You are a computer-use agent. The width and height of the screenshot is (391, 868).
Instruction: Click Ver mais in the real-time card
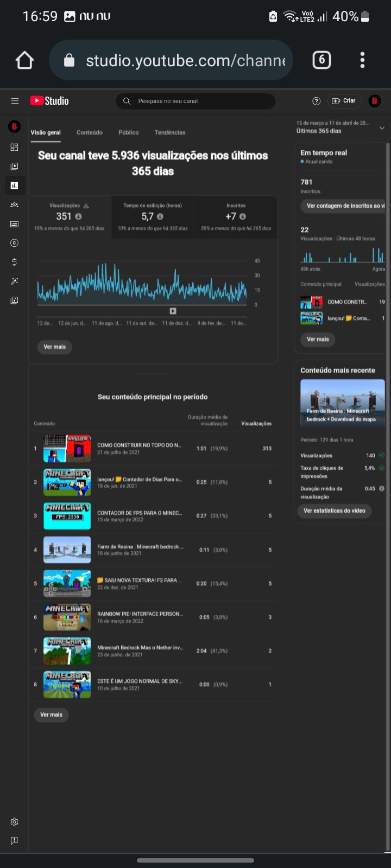[x=318, y=339]
